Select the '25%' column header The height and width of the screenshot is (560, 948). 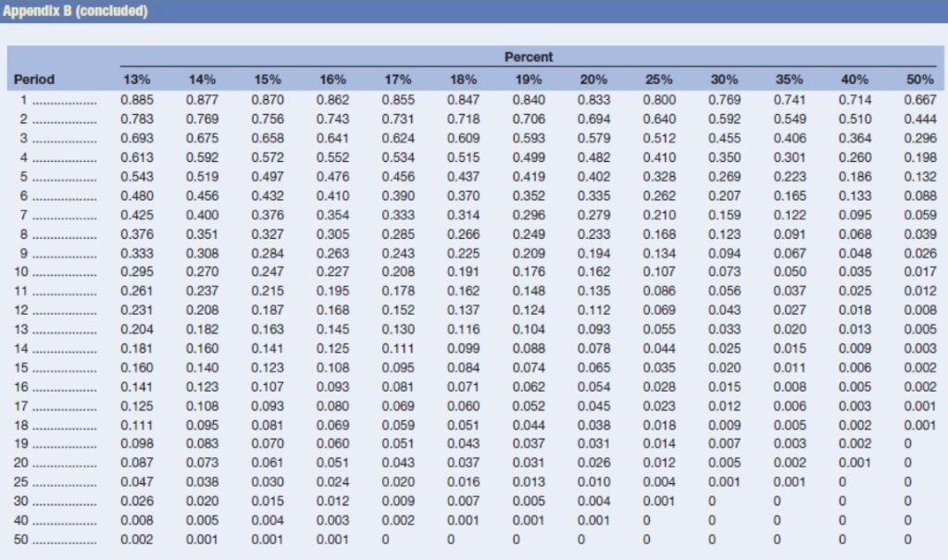(x=659, y=80)
